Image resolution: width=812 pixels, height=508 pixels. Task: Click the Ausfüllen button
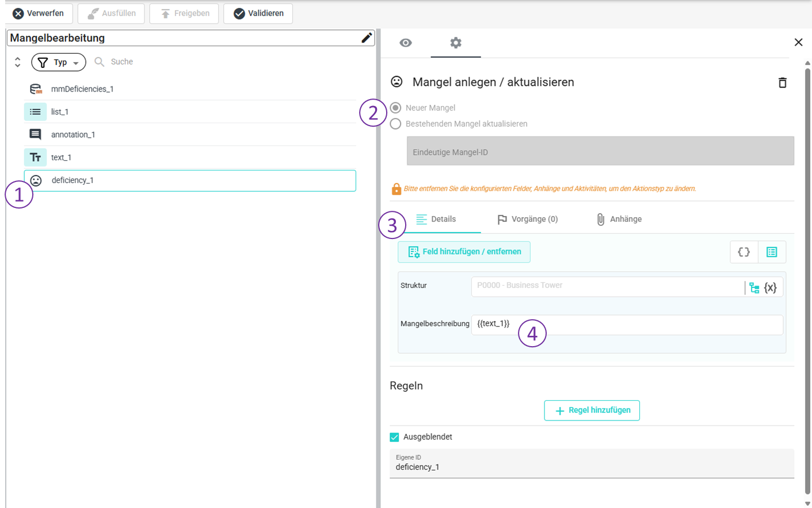pos(111,13)
